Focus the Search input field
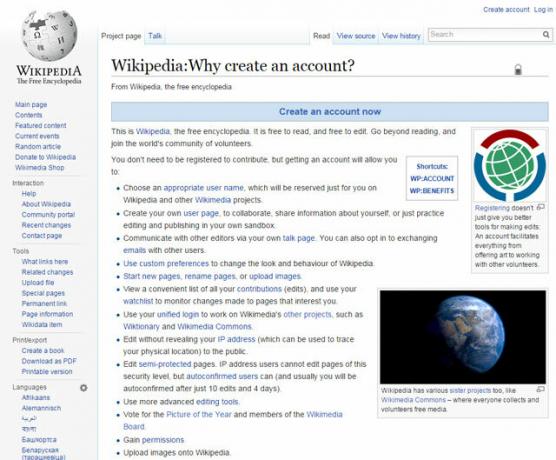 coord(485,35)
